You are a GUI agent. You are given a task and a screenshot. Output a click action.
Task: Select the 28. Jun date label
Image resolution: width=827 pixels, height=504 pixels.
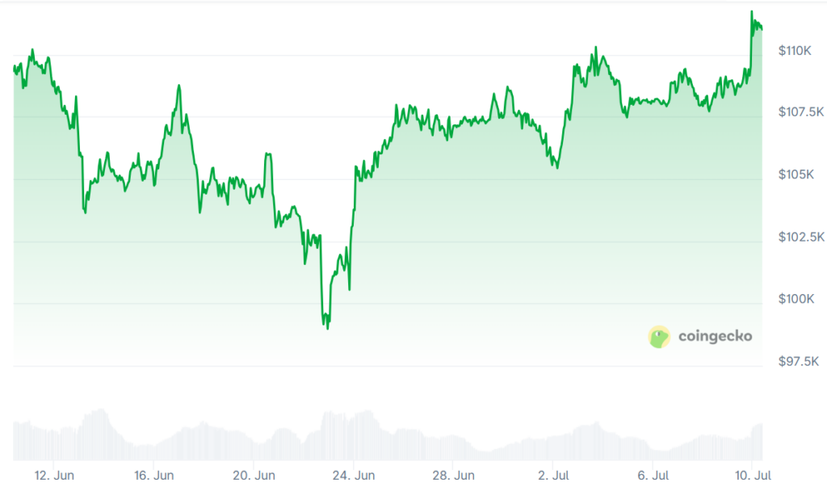454,476
